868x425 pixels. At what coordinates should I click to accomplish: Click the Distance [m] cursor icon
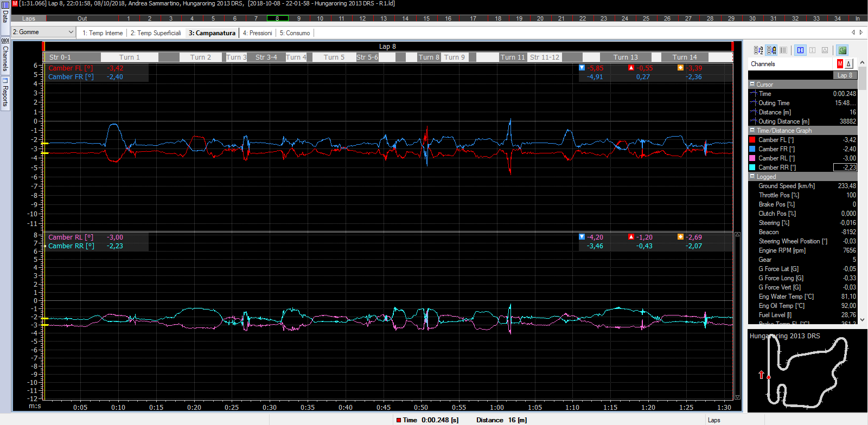point(754,112)
